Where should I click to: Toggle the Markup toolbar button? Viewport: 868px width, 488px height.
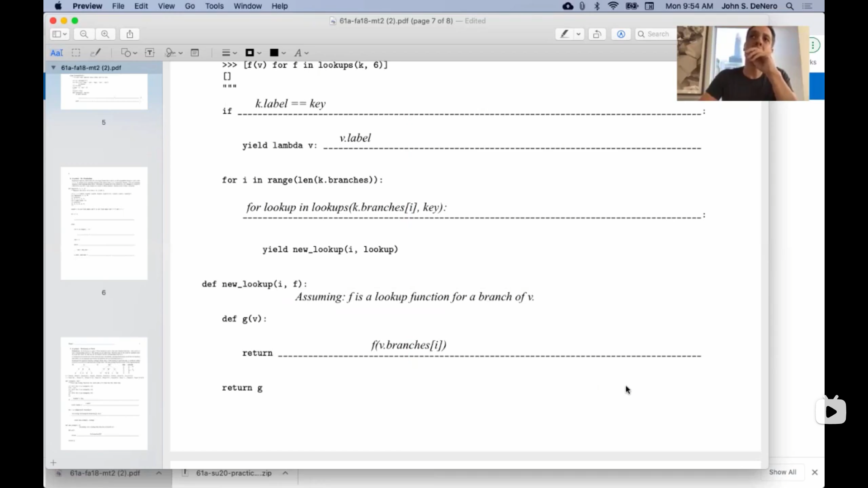[621, 34]
